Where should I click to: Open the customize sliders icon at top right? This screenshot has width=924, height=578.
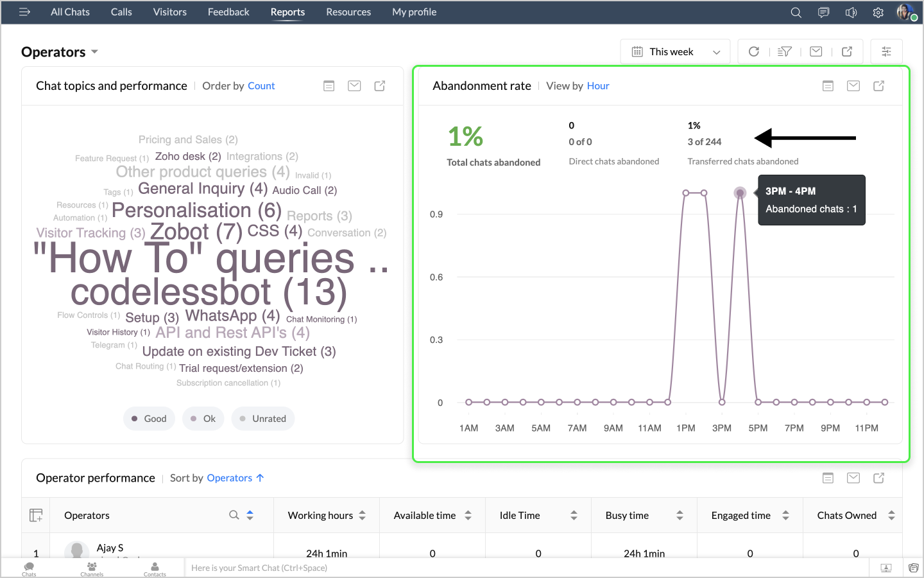pyautogui.click(x=886, y=51)
